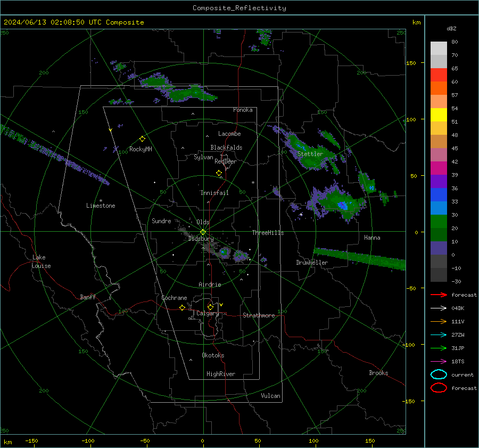Click the HighRiver label
The image size is (479, 448).
click(x=221, y=374)
